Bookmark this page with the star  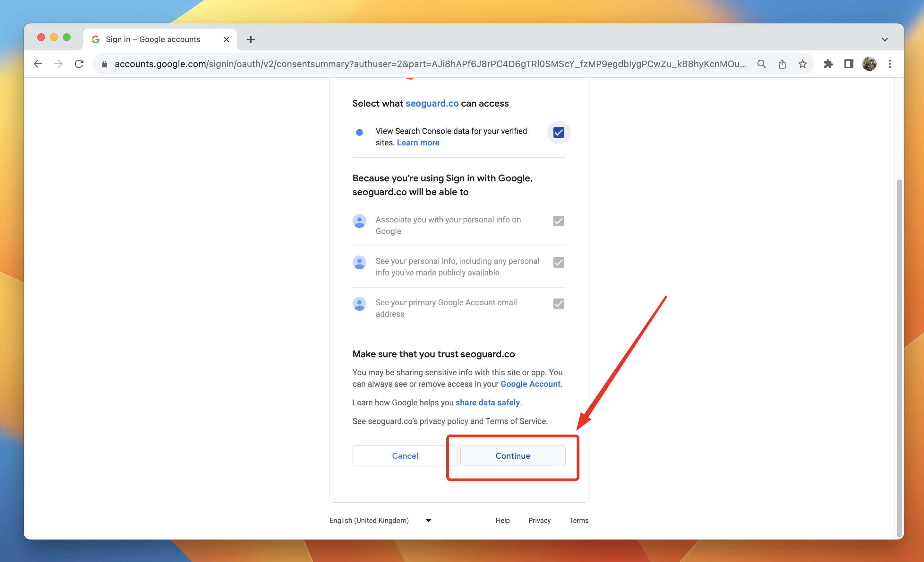coord(802,64)
